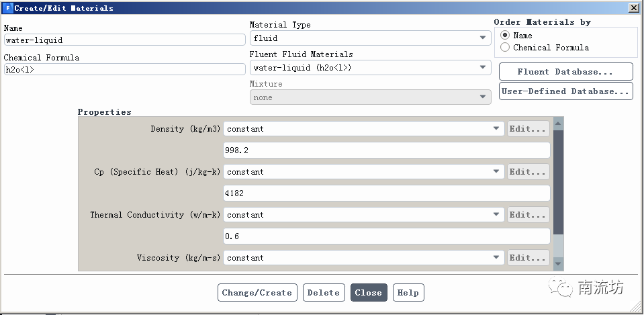This screenshot has width=644, height=315.
Task: Click the Delete button
Action: [324, 293]
